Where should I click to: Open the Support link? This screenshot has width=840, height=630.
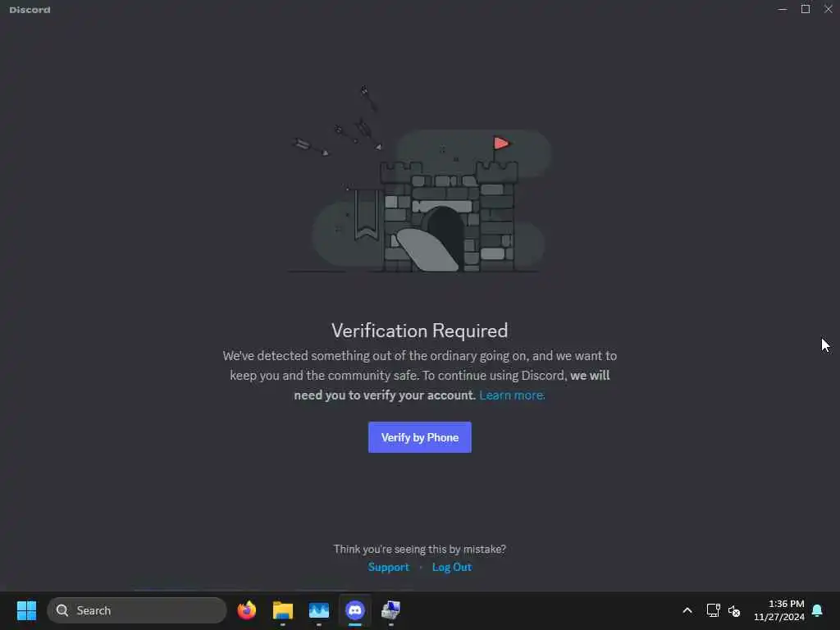point(388,568)
